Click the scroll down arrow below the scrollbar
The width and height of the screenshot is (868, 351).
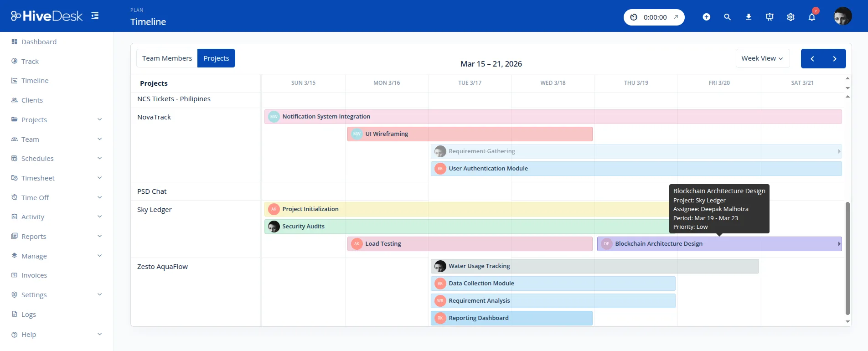(x=847, y=322)
